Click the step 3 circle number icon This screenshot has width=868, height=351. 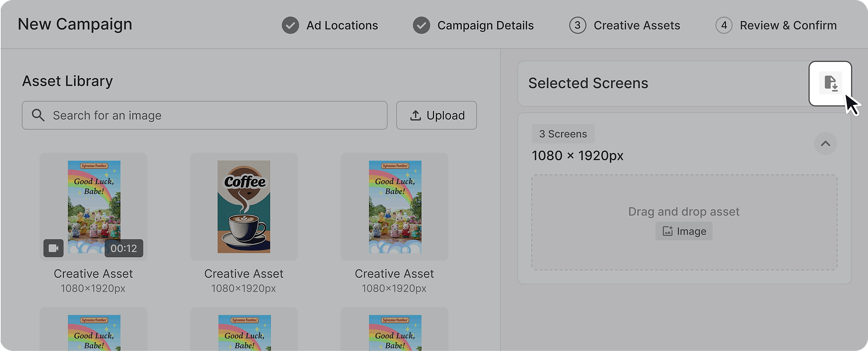(577, 25)
